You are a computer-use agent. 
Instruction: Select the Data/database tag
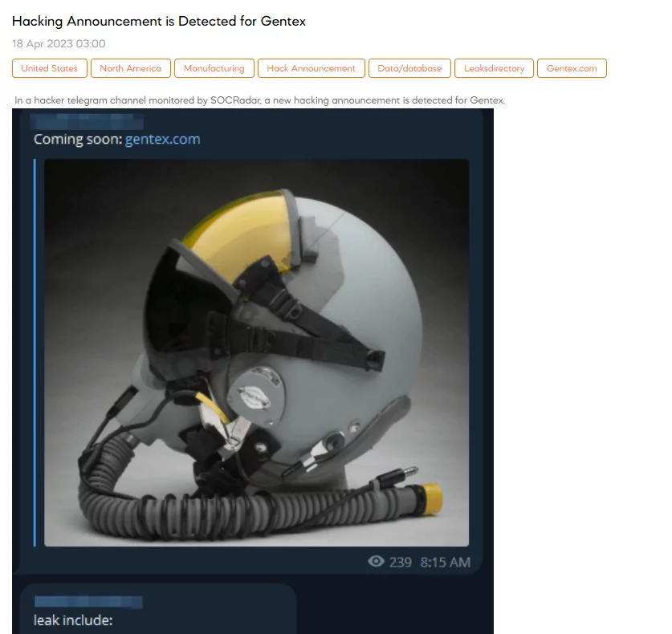click(409, 68)
